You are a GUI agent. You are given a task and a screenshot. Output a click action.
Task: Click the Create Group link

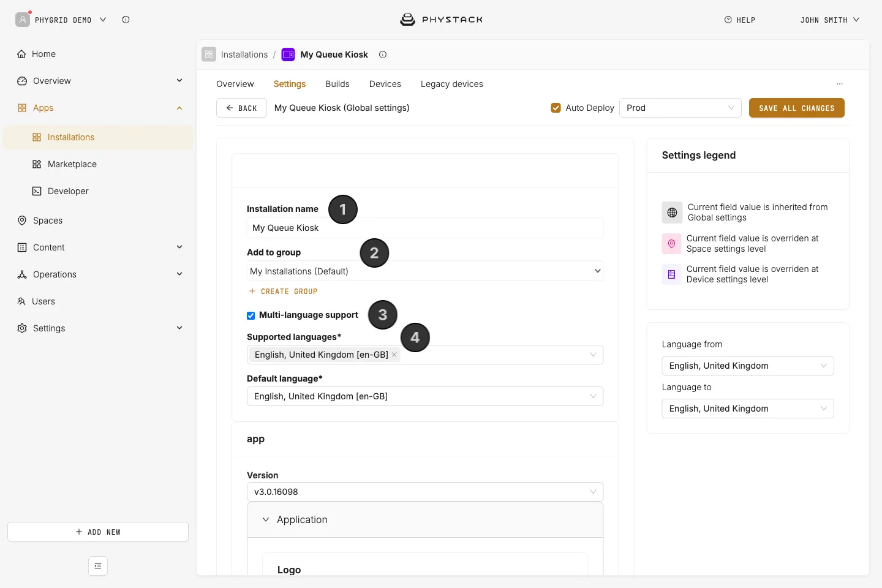point(283,292)
